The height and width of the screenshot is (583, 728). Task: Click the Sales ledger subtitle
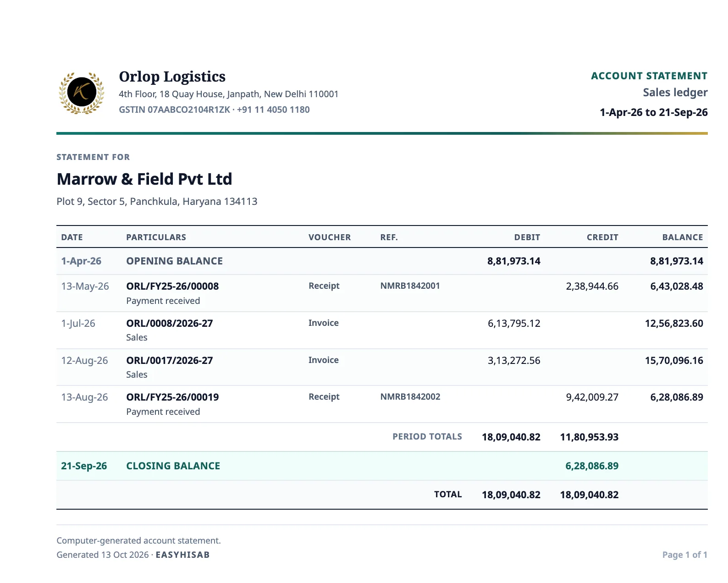(675, 93)
